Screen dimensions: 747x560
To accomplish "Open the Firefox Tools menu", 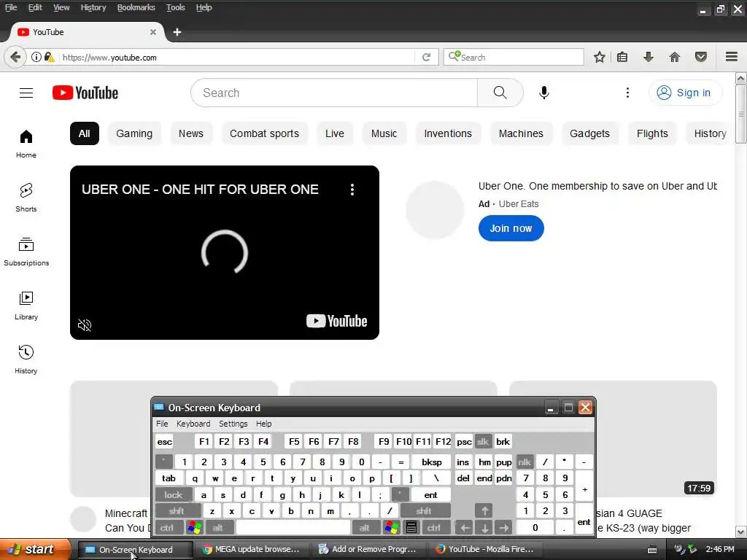I will pyautogui.click(x=175, y=7).
